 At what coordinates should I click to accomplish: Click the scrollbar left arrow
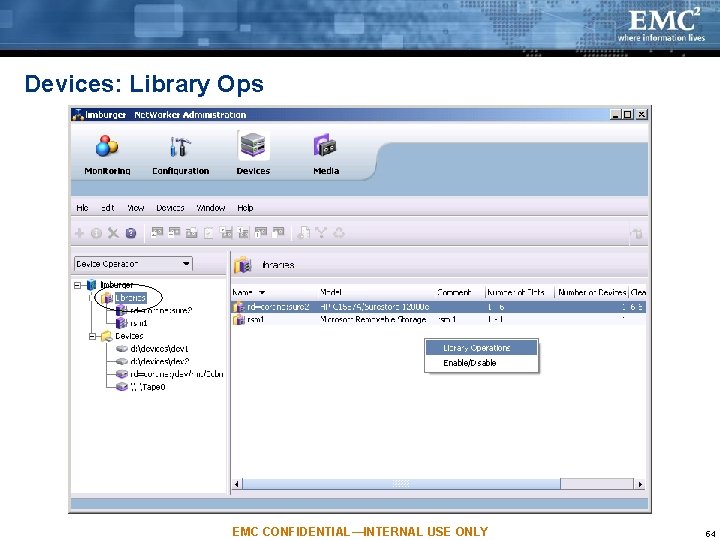pyautogui.click(x=236, y=484)
